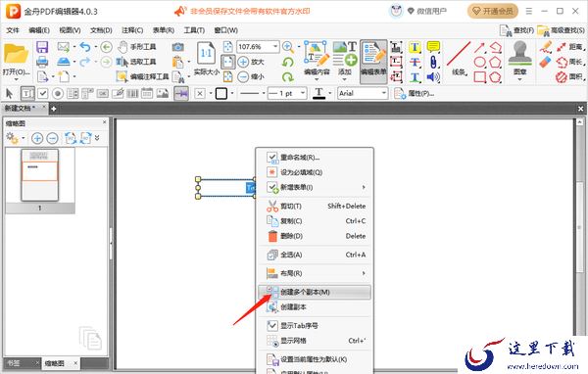Screen dimensions: 588x374
Task: Select the red oval shape tool
Action: 479,62
